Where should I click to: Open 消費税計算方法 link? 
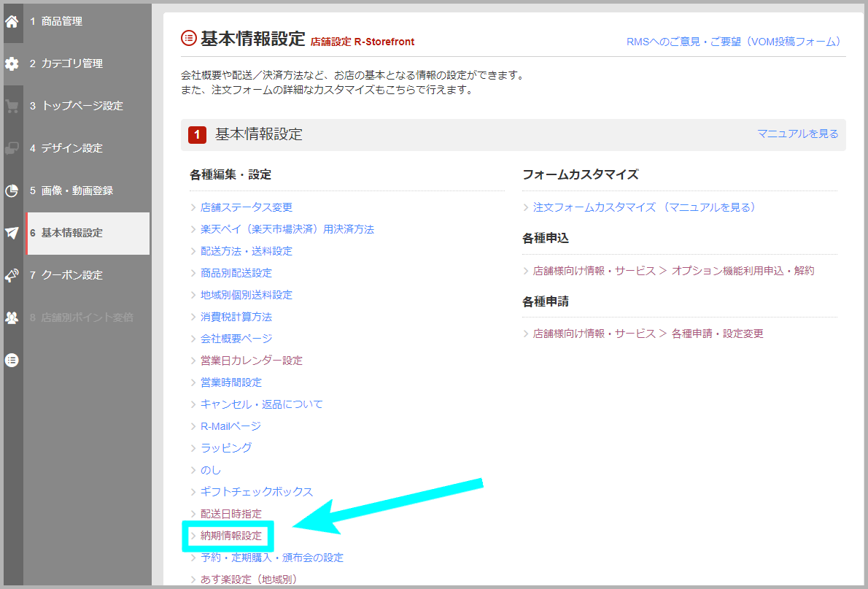click(x=236, y=317)
